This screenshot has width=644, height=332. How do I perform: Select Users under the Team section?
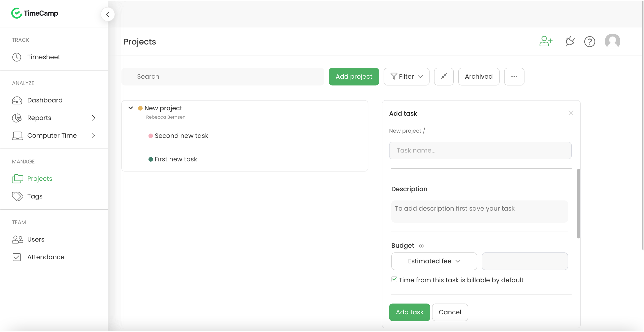[36, 239]
